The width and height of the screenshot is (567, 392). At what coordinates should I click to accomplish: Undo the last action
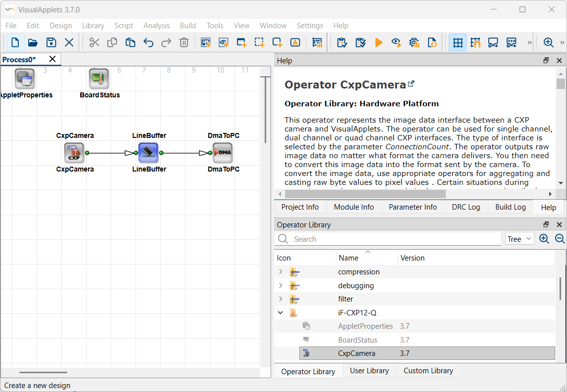click(148, 43)
